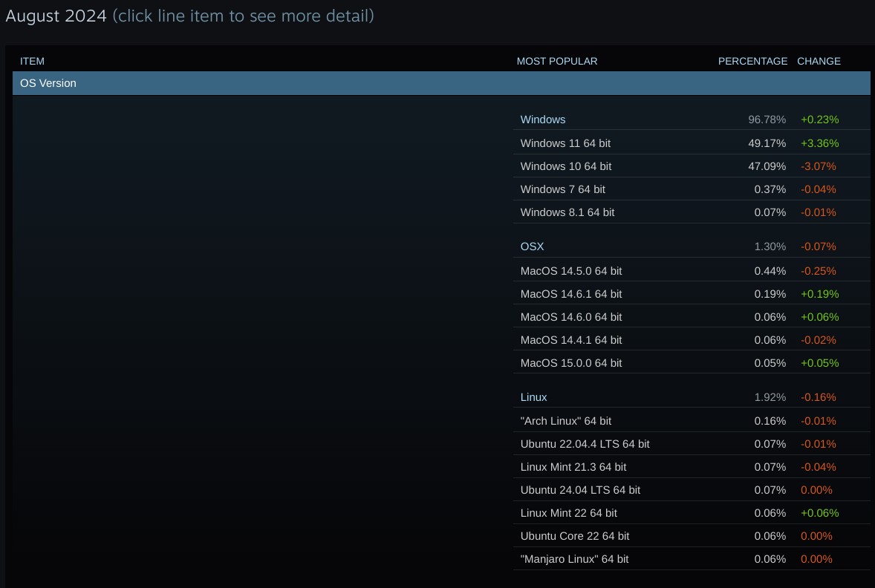Click the CHANGE column header
The image size is (875, 588).
click(819, 61)
